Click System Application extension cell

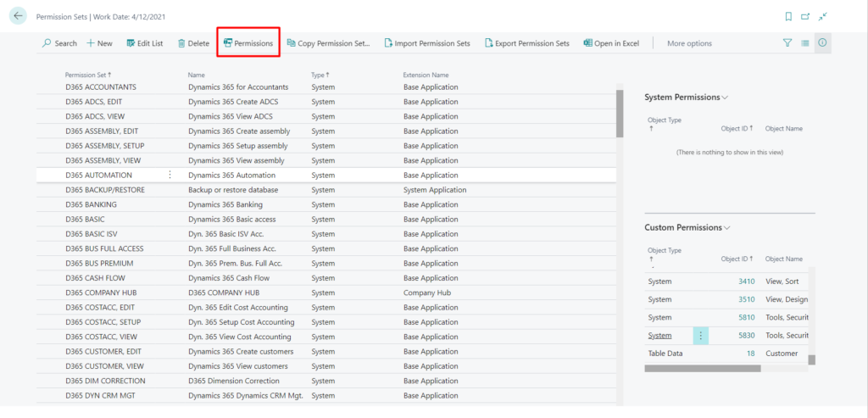[435, 190]
